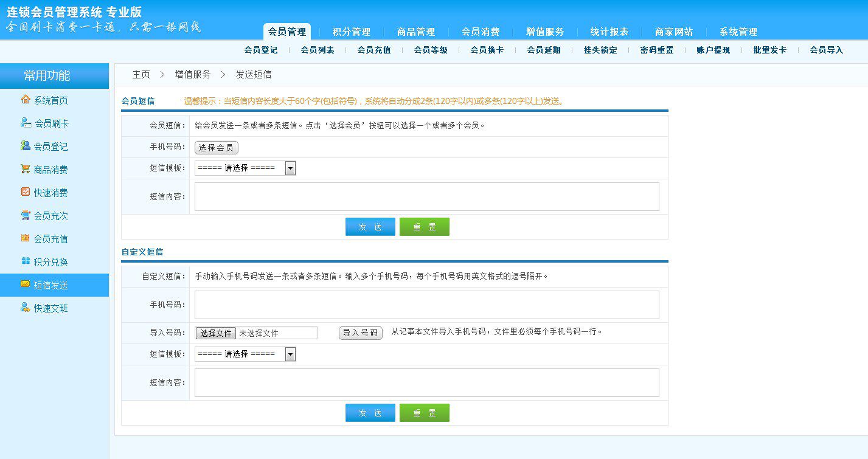Click the 会员登记 people icon in sidebar
This screenshot has height=459, width=868.
[x=26, y=146]
